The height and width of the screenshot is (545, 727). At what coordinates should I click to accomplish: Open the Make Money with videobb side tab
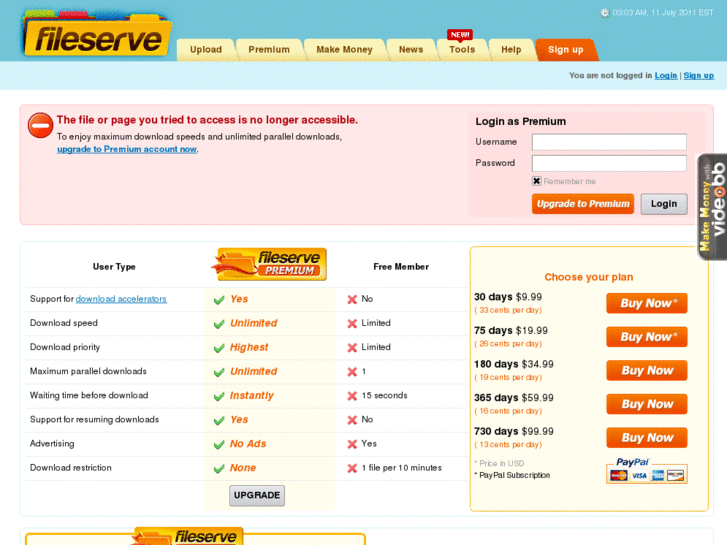point(712,207)
